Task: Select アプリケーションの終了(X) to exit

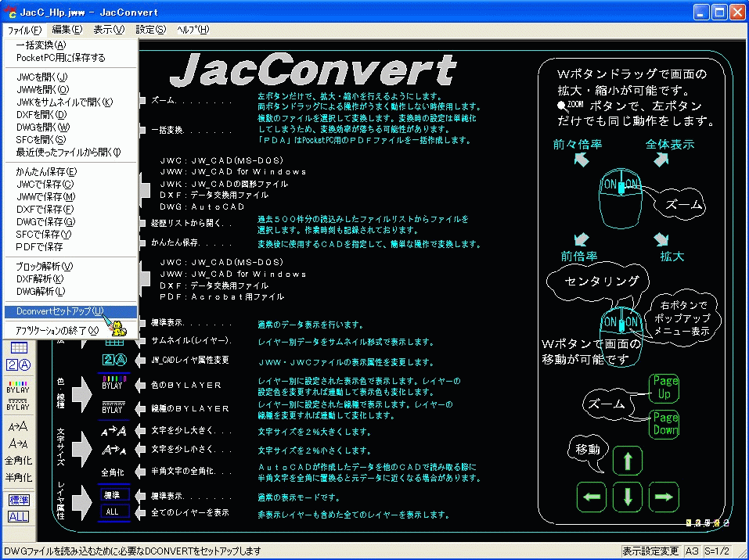Action: pyautogui.click(x=70, y=330)
